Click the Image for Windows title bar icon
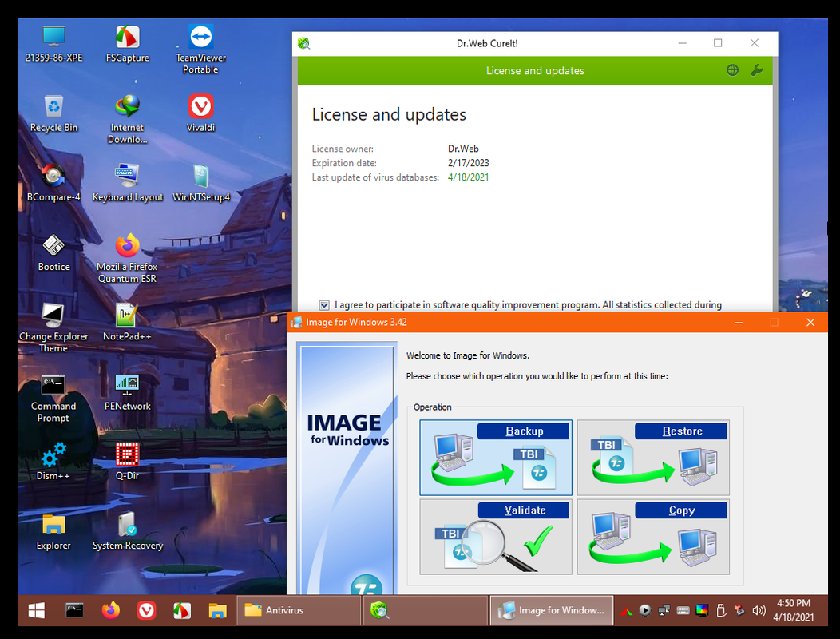This screenshot has height=639, width=840. coord(296,322)
